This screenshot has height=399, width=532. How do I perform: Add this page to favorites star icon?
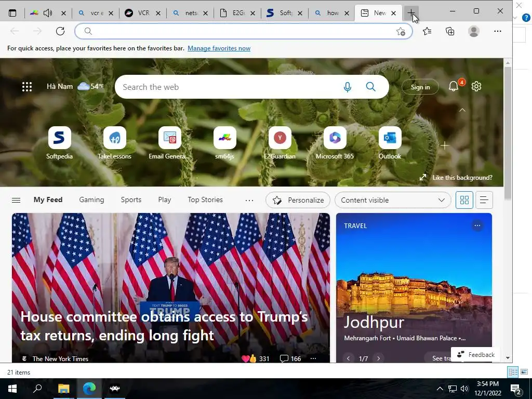(401, 32)
